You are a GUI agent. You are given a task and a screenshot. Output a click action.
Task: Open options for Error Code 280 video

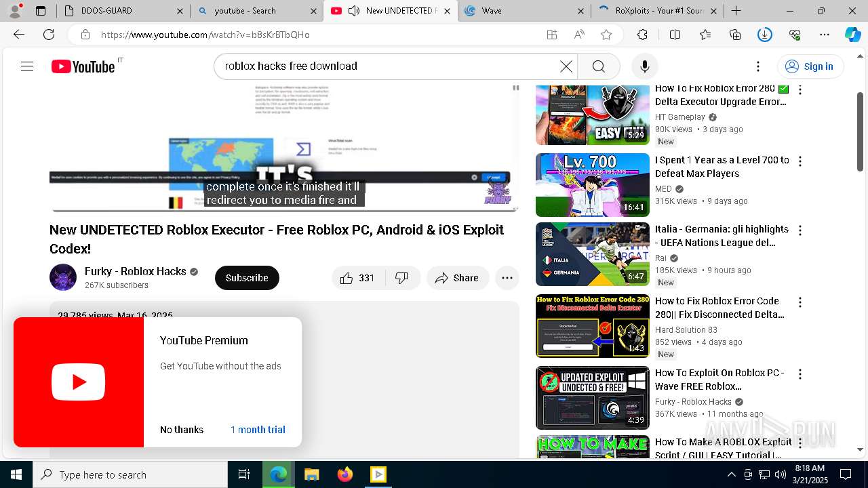click(x=800, y=302)
